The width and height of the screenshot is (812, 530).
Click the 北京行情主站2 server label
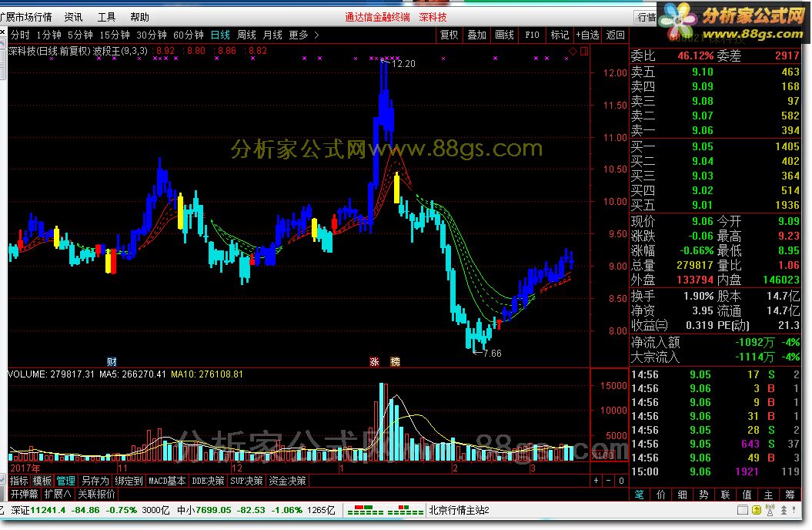tap(459, 510)
